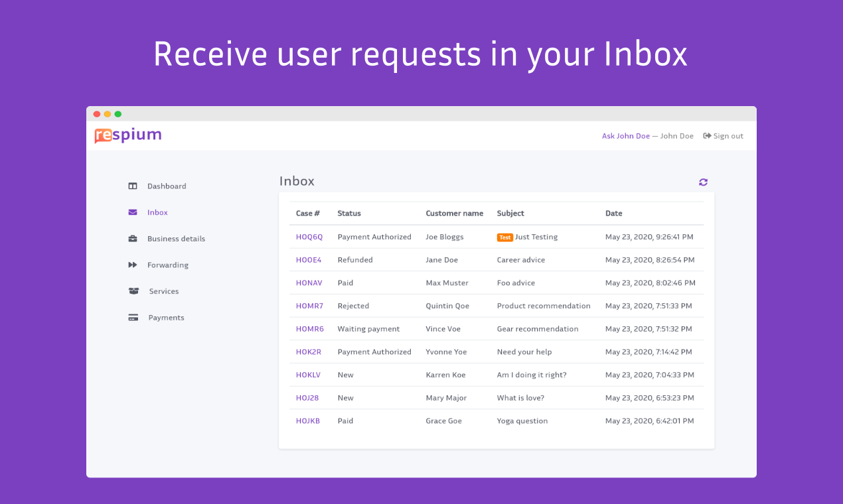
Task: Select Inbox in the sidebar
Action: [x=157, y=212]
